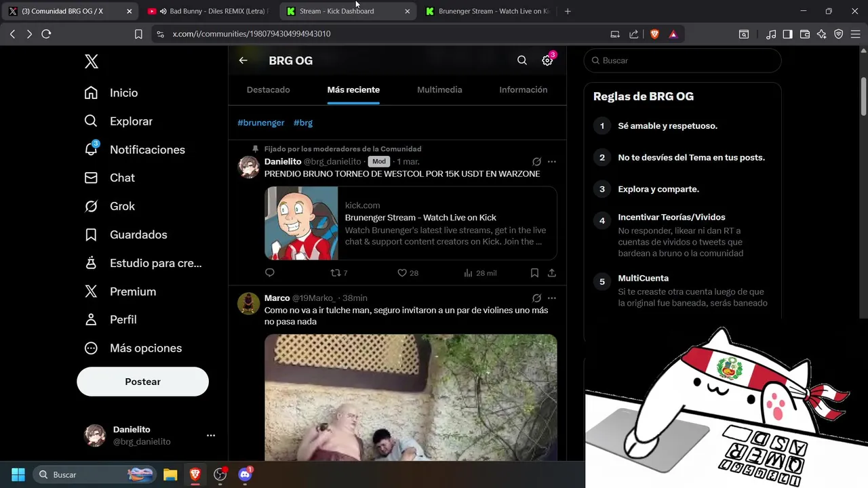
Task: Click the Brave Rewards triangle icon
Action: click(x=673, y=34)
